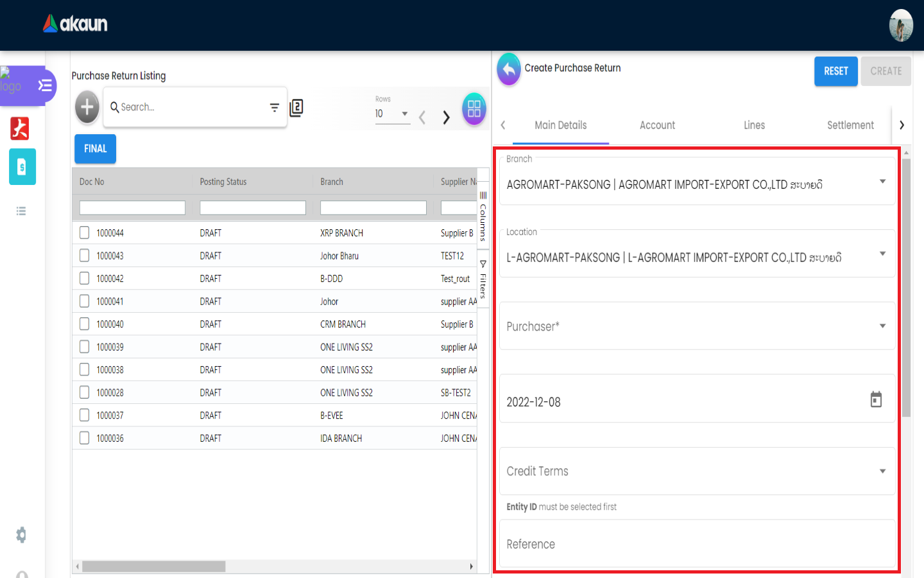Check the box next to 1000036

pos(85,438)
